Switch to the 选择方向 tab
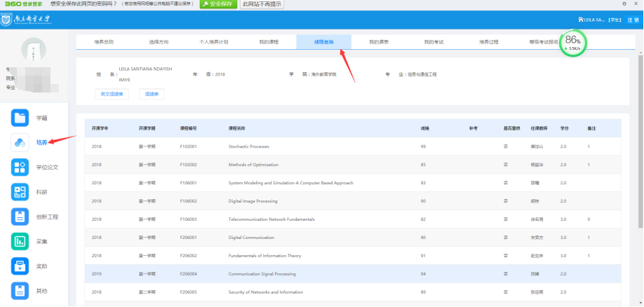 pos(159,42)
